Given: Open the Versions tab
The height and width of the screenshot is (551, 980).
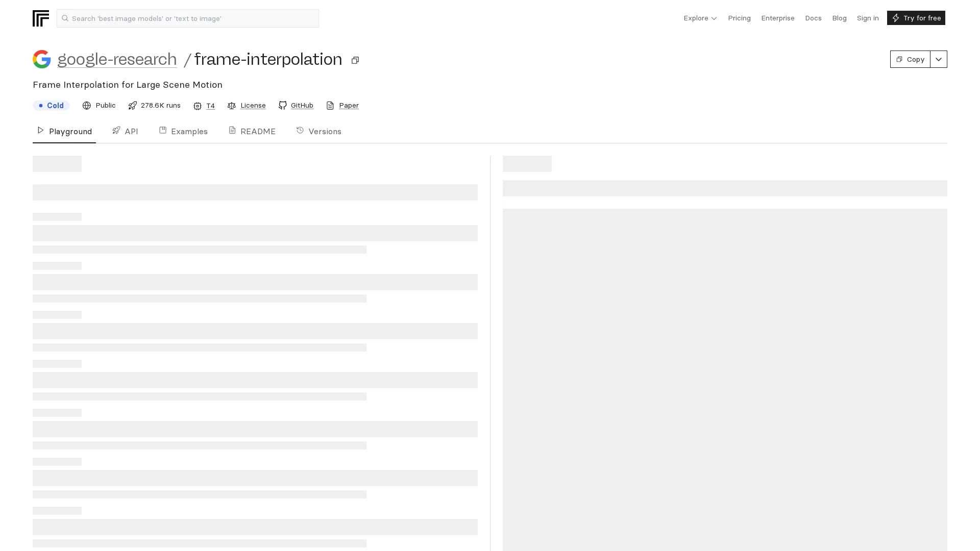Looking at the screenshot, I should [x=319, y=131].
